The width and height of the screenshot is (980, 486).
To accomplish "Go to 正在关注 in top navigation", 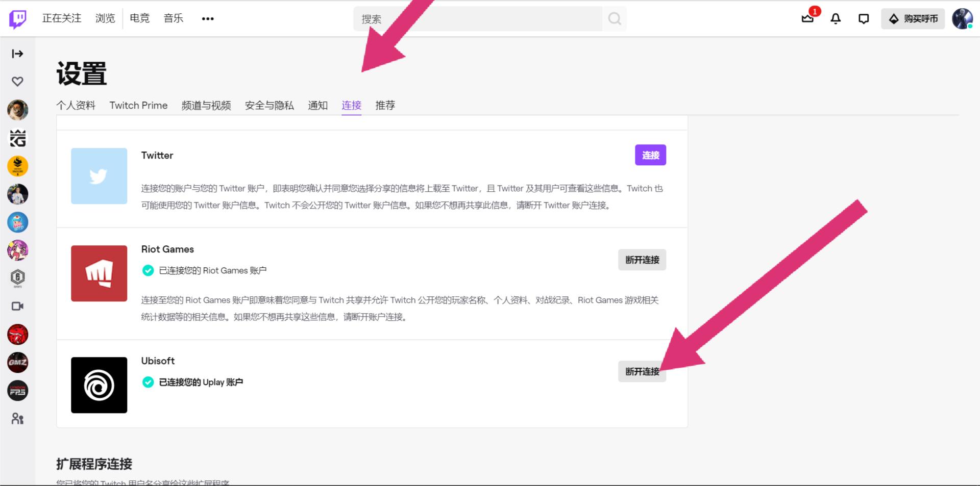I will click(x=62, y=18).
